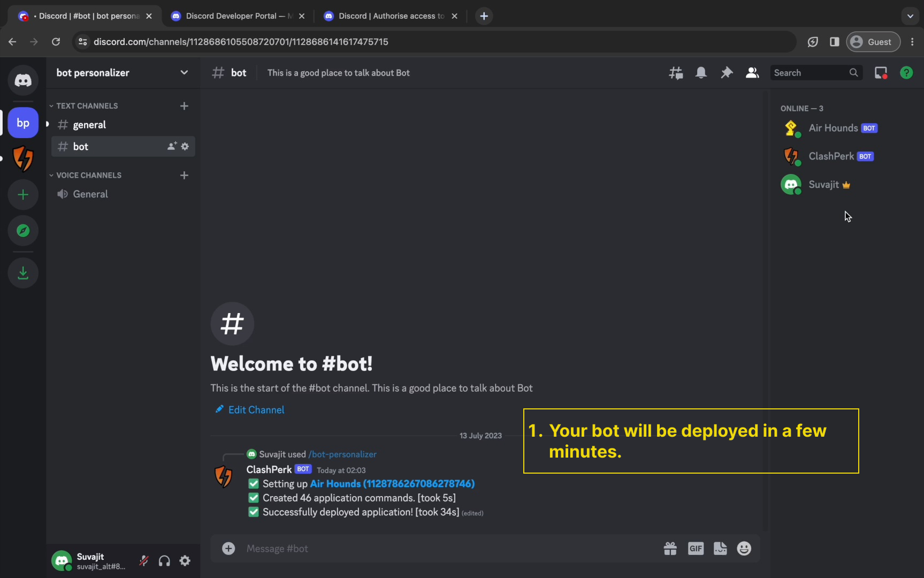Collapse the VOICE CHANNELS category
Image resolution: width=924 pixels, height=578 pixels.
[x=88, y=176]
